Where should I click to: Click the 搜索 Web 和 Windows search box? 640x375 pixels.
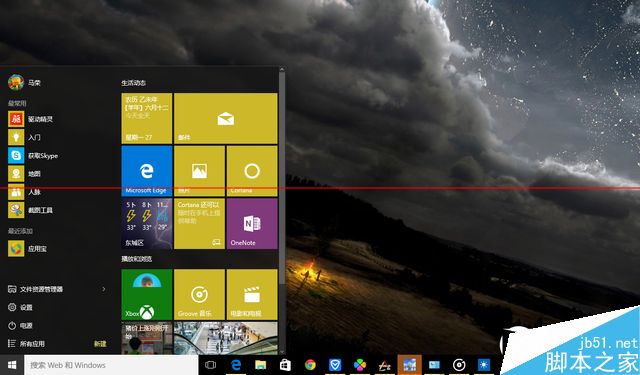(x=111, y=365)
